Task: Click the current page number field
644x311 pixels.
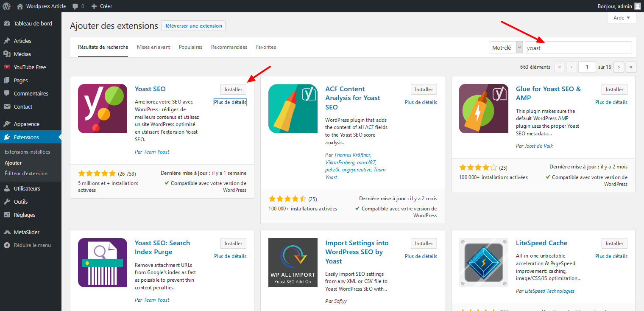Action: click(x=587, y=67)
